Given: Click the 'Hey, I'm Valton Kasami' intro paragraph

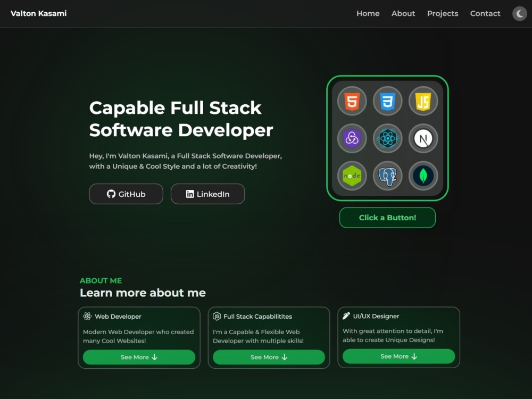Looking at the screenshot, I should (x=186, y=161).
